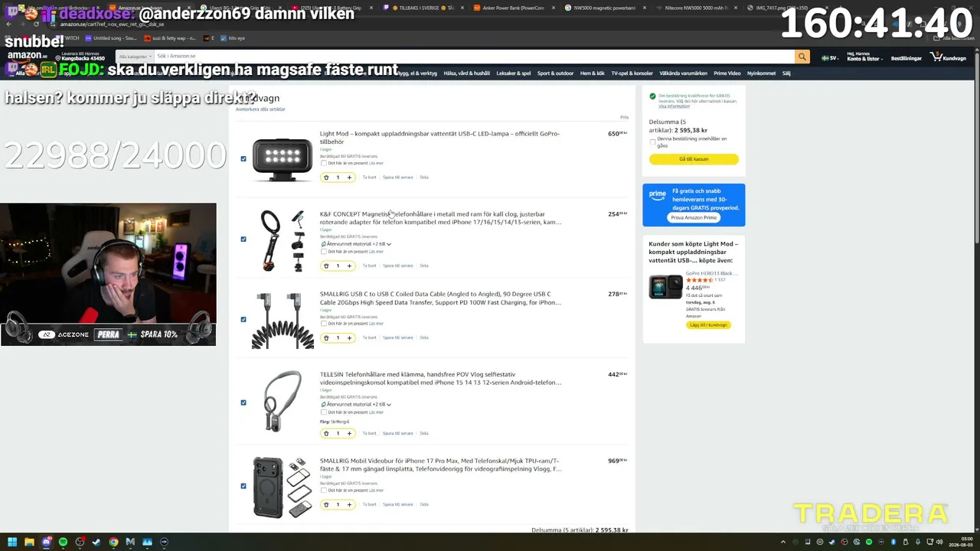Click the orange Amazon search magnifier button

pyautogui.click(x=802, y=57)
